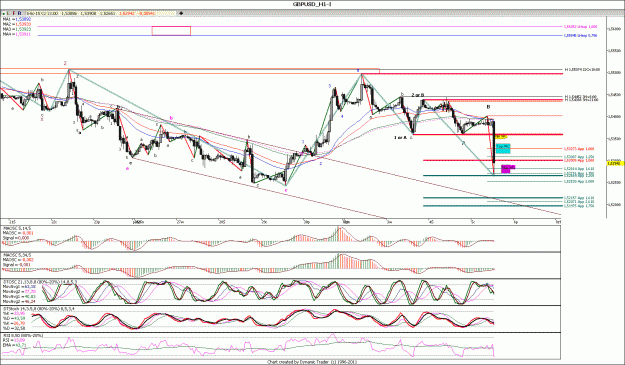This screenshot has width=625, height=365.
Task: Click the green dot indicator in chart toolbar
Action: (x=4, y=13)
